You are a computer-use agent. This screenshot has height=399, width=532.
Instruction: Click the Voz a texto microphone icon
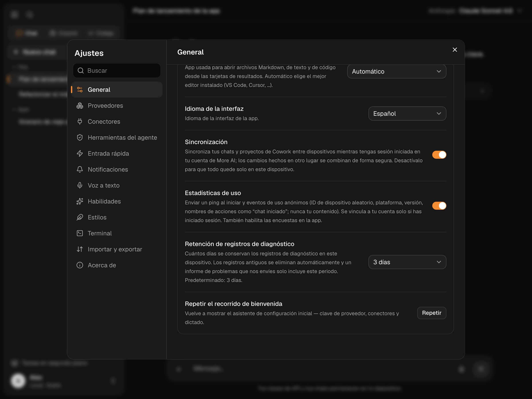point(80,186)
